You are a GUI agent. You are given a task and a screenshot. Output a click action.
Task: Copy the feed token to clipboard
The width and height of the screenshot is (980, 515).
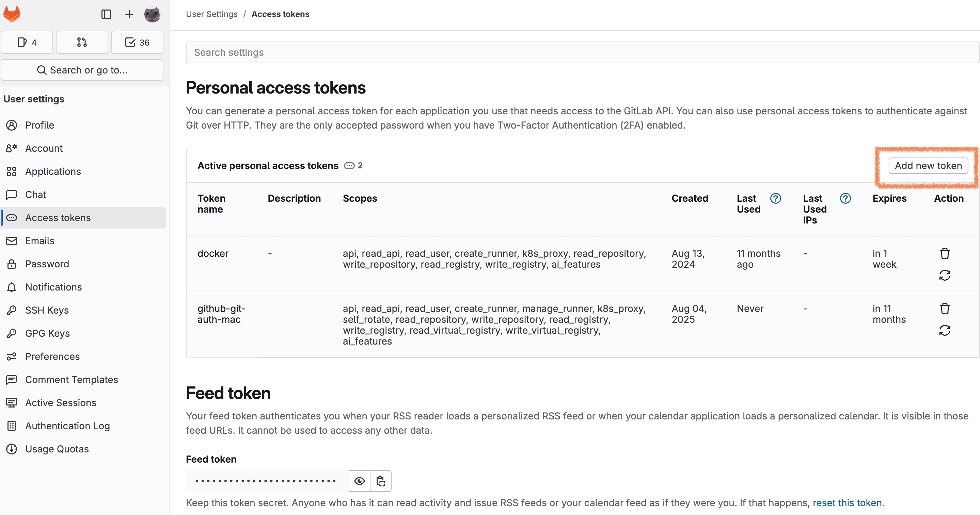tap(380, 481)
